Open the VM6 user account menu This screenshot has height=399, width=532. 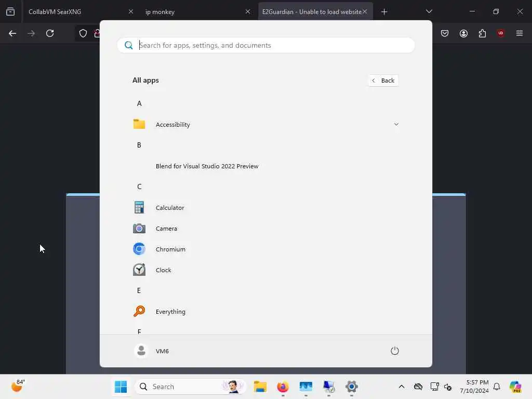(x=151, y=351)
